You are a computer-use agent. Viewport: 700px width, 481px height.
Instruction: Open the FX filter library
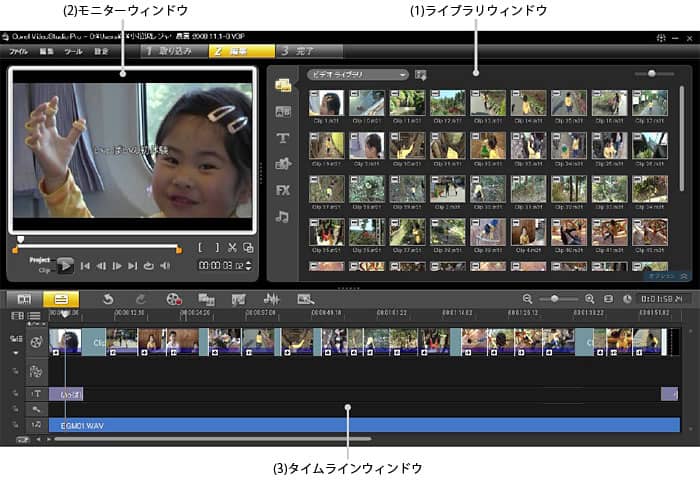(283, 190)
